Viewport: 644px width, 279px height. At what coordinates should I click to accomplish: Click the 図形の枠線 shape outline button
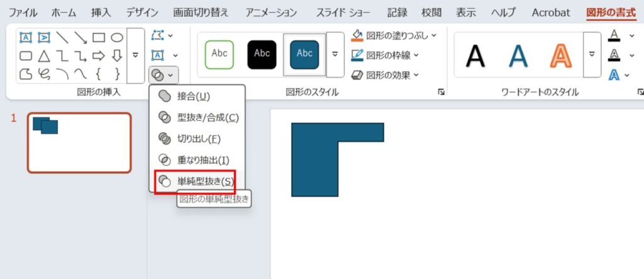[380, 55]
